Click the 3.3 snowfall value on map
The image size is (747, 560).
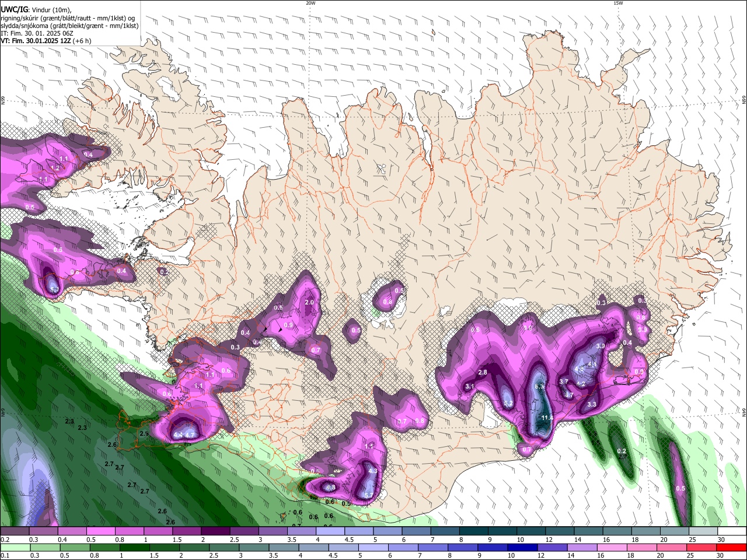coord(592,404)
